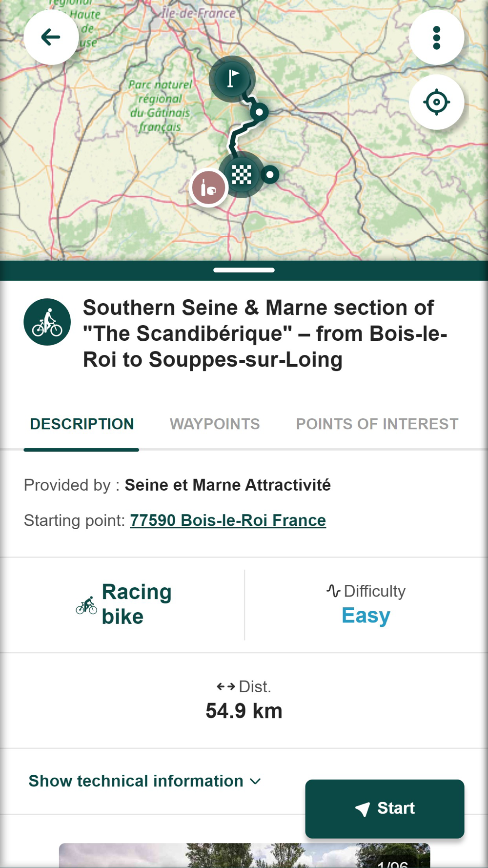Viewport: 488px width, 868px height.
Task: Tap the start flag marker on map
Action: pos(233,79)
